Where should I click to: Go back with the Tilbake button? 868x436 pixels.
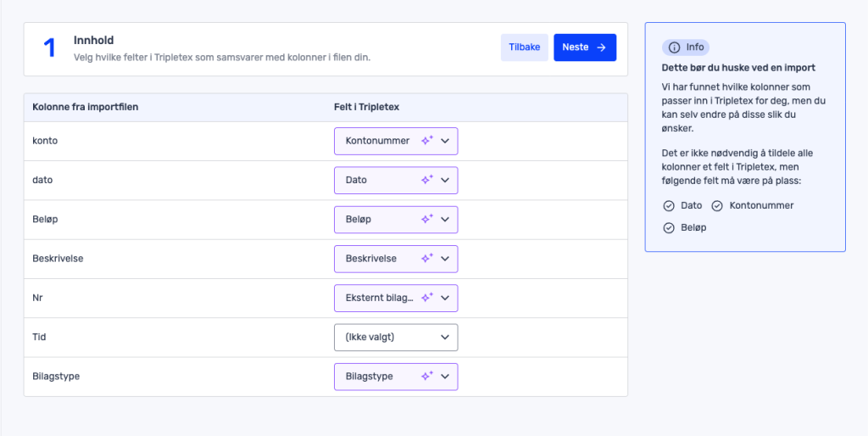pos(524,48)
